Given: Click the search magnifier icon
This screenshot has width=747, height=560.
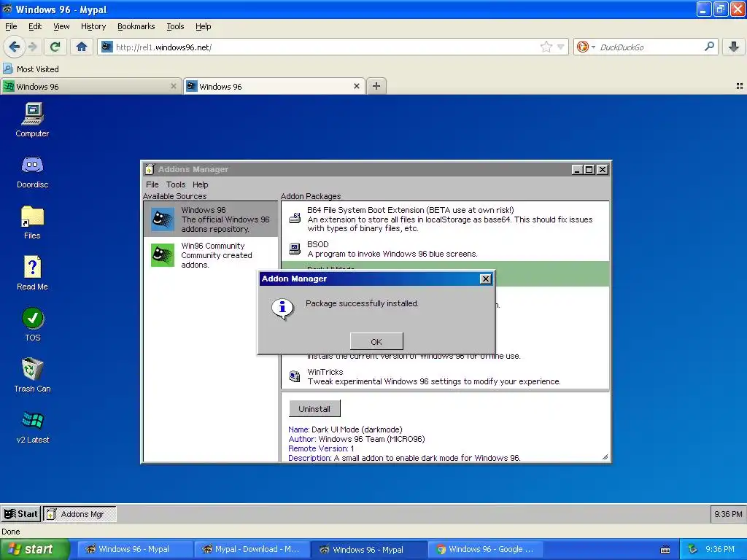Looking at the screenshot, I should point(709,47).
